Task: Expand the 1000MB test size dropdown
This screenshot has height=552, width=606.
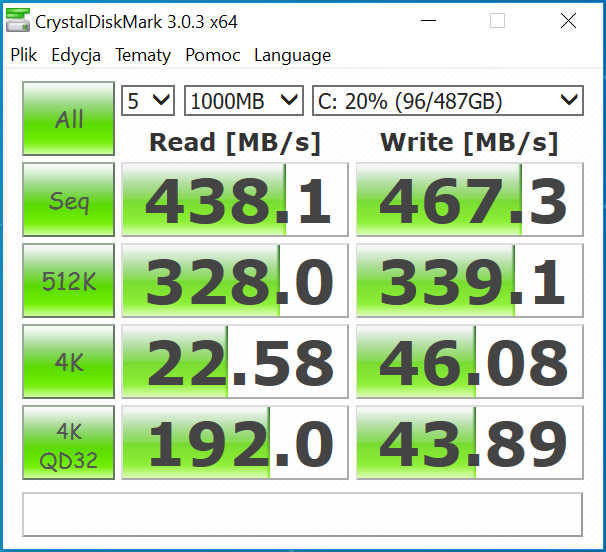Action: tap(244, 101)
